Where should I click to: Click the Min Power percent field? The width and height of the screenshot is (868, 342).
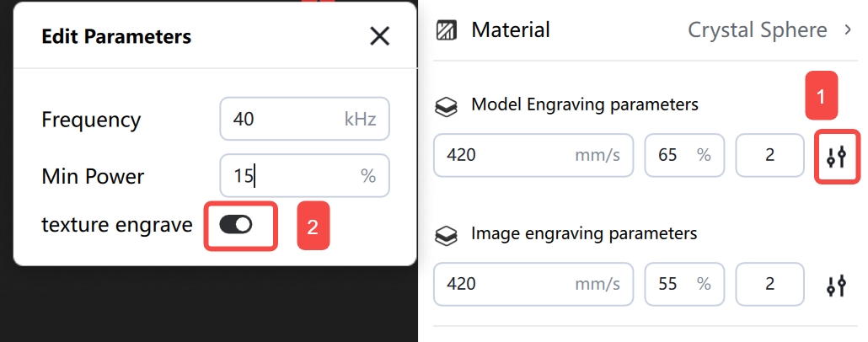point(304,176)
